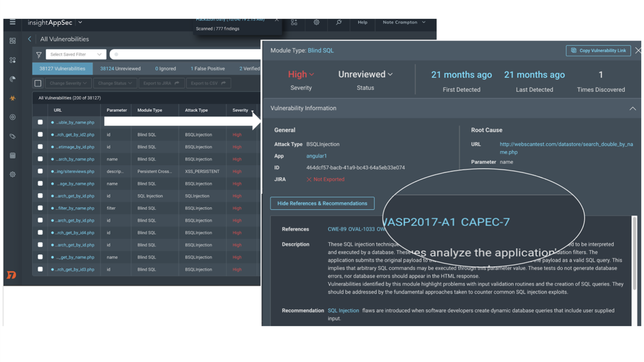The width and height of the screenshot is (644, 362).
Task: Dismiss the scan notification popup
Action: tap(277, 20)
